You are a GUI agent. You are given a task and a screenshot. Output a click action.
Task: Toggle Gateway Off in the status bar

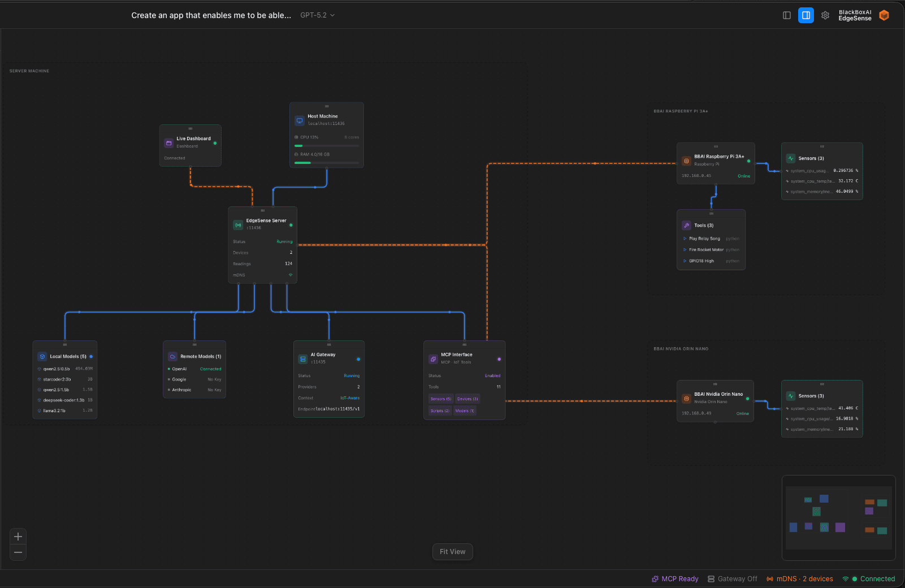(x=733, y=578)
